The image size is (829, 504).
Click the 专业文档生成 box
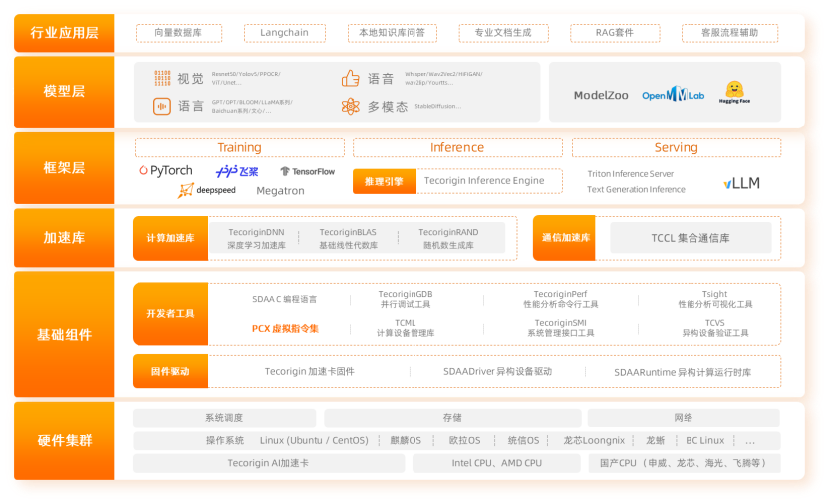click(x=503, y=33)
